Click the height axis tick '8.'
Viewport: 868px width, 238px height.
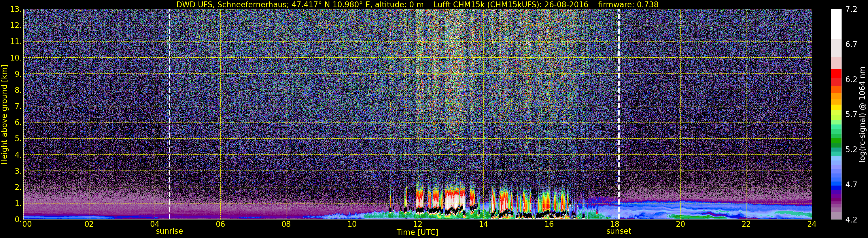point(18,90)
